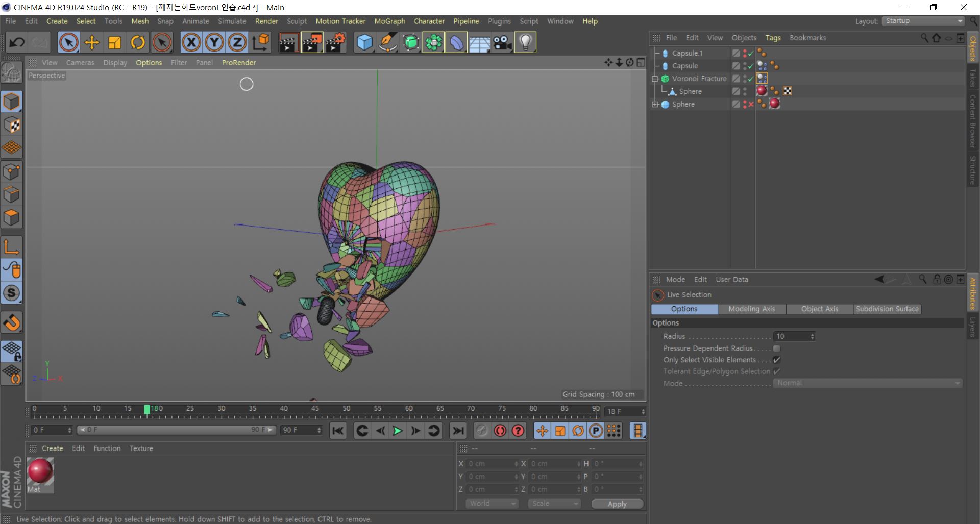
Task: Play animation forwards button
Action: 397,431
